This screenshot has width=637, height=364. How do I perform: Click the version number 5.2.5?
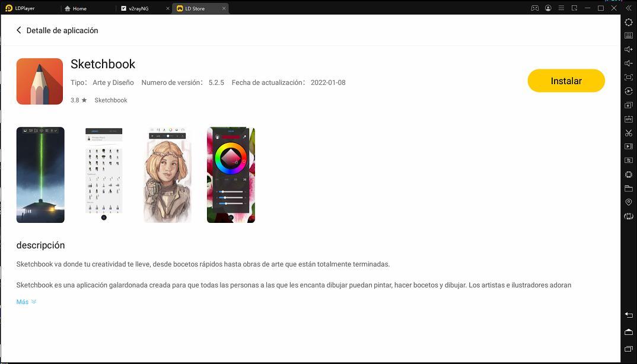tap(216, 82)
